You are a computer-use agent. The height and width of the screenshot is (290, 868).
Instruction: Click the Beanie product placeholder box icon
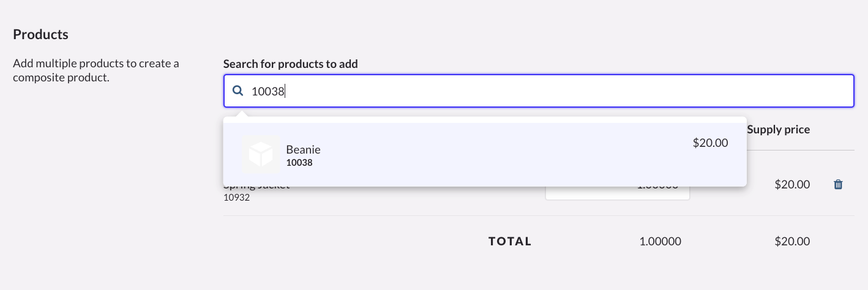pyautogui.click(x=261, y=154)
